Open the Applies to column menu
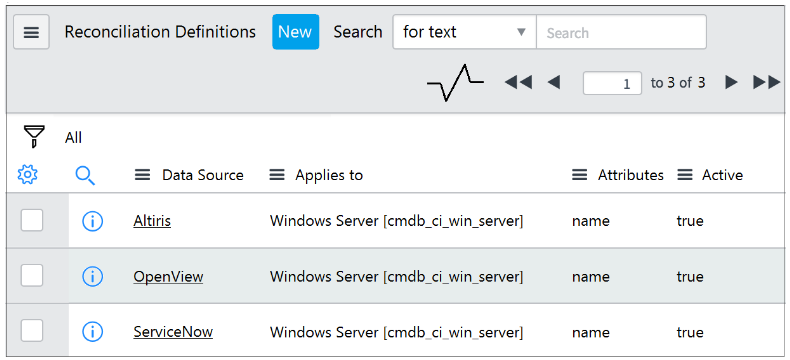 pyautogui.click(x=277, y=175)
